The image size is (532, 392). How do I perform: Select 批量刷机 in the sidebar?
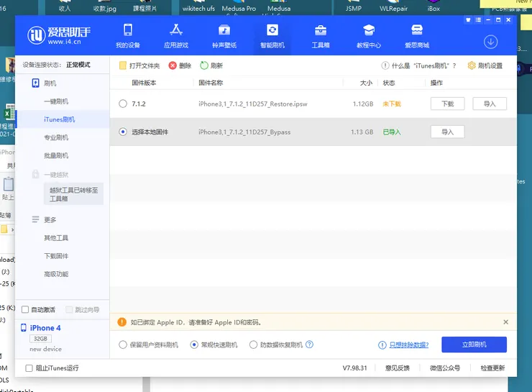coord(56,155)
